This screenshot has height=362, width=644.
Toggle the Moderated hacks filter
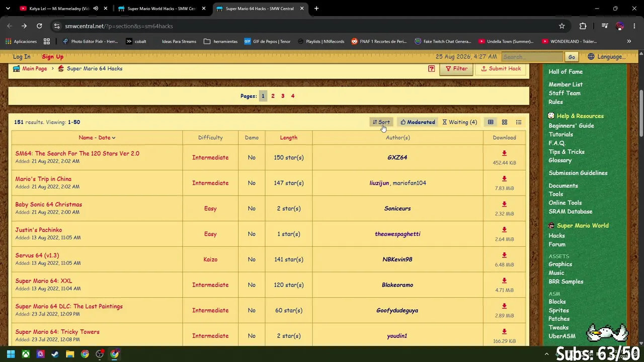coord(418,122)
